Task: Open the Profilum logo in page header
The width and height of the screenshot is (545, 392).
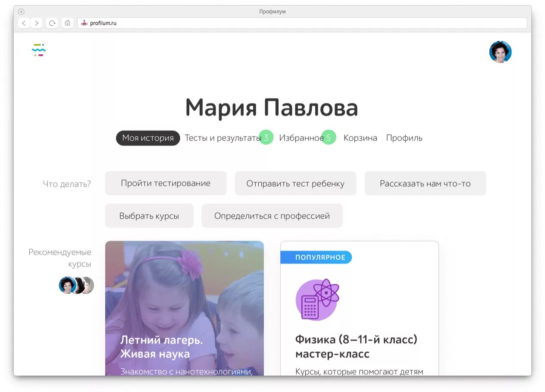Action: pyautogui.click(x=39, y=50)
